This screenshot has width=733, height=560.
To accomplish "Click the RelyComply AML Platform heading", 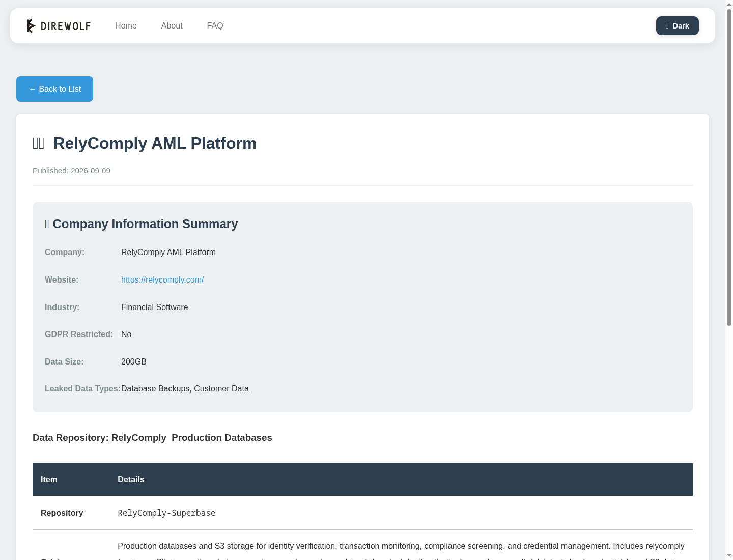I will 155,144.
